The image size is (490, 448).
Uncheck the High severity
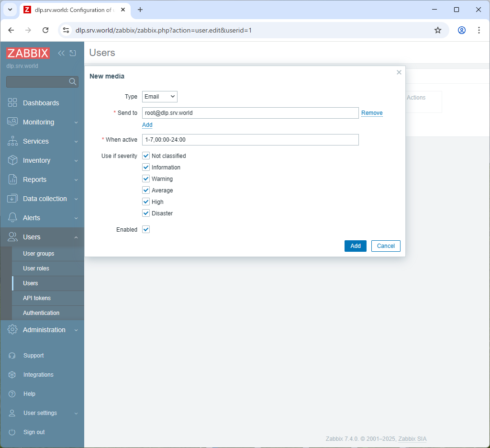146,202
